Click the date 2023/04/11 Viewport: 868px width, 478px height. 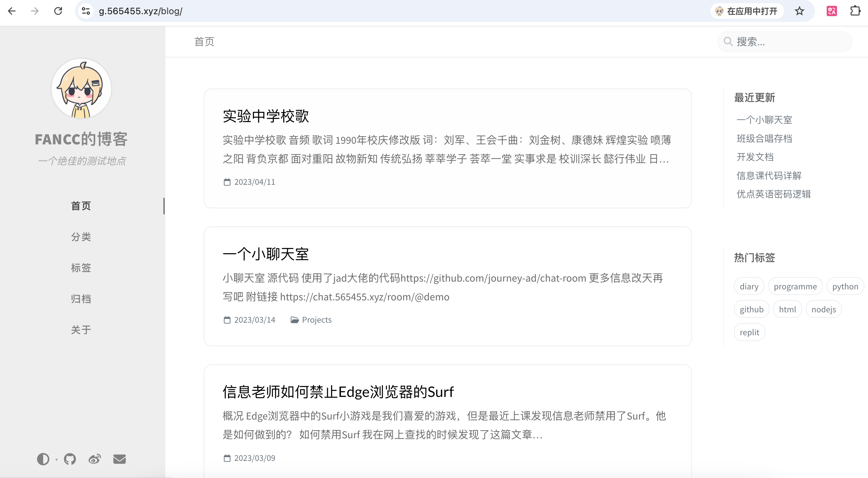pyautogui.click(x=255, y=182)
